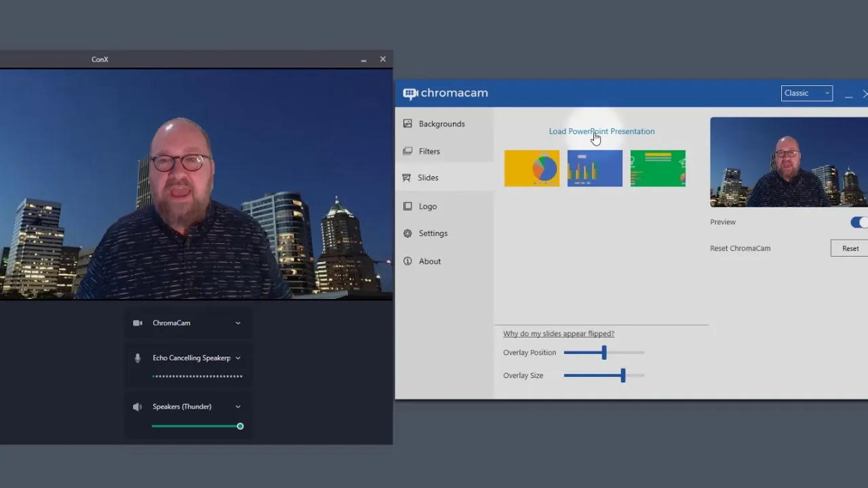Select the blue bar chart slide thumbnail
This screenshot has width=868, height=488.
tap(595, 168)
